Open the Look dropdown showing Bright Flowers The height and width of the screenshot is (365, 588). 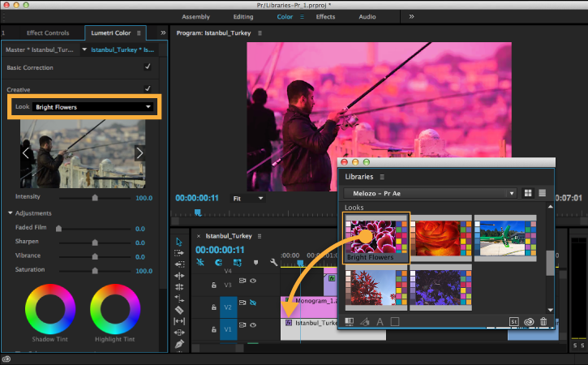93,107
